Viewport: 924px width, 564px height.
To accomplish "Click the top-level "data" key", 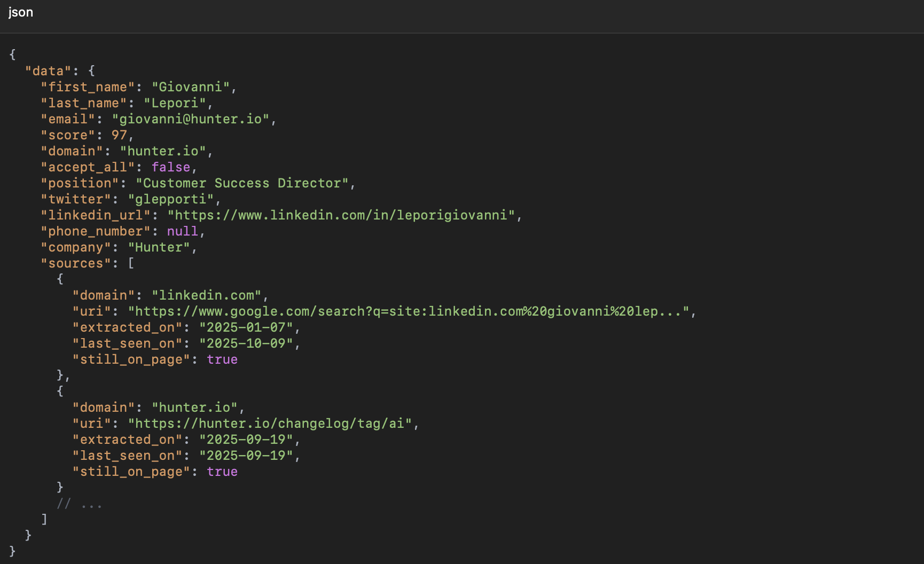I will tap(48, 71).
